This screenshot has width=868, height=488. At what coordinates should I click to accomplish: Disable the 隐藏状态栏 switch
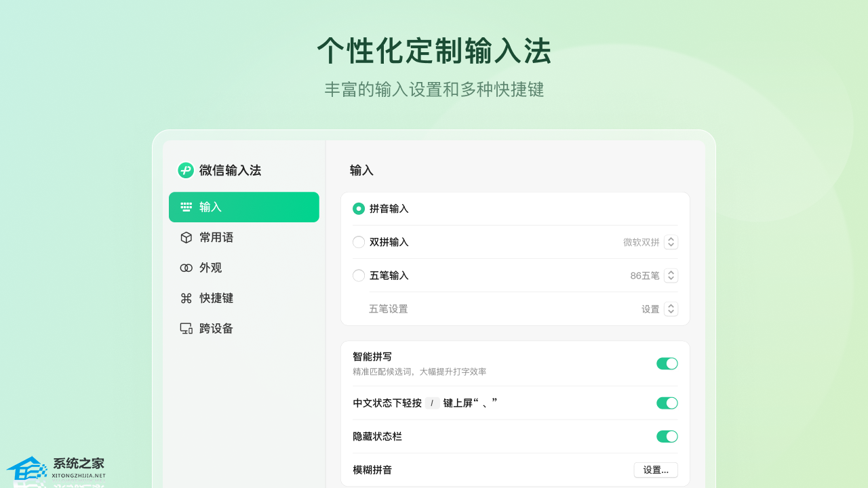(x=667, y=436)
